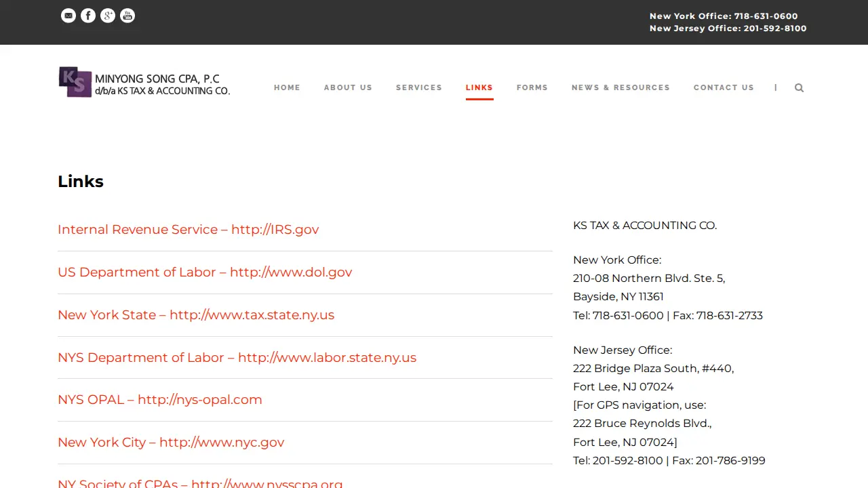Viewport: 868px width, 488px height.
Task: Go to Contact Us page
Action: (724, 87)
